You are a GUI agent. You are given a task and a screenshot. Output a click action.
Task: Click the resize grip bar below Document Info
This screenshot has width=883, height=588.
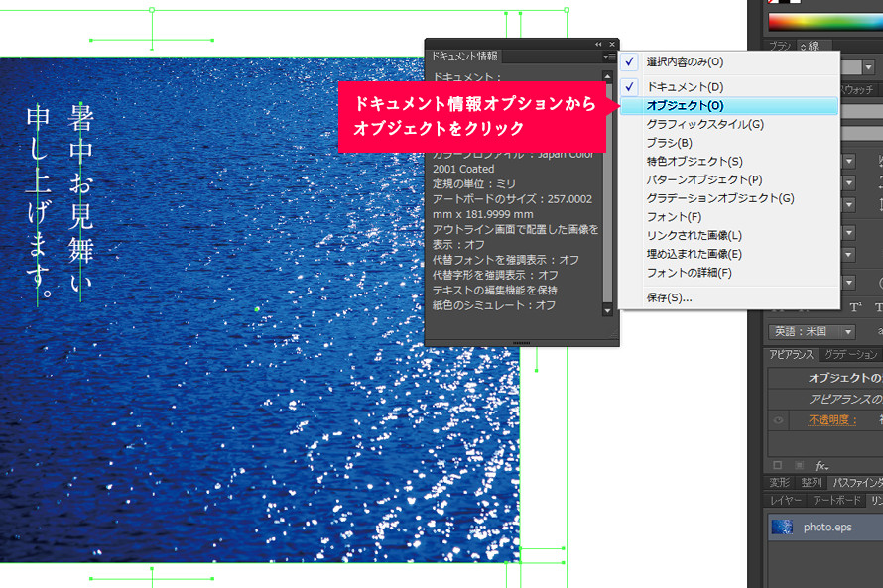(x=522, y=343)
